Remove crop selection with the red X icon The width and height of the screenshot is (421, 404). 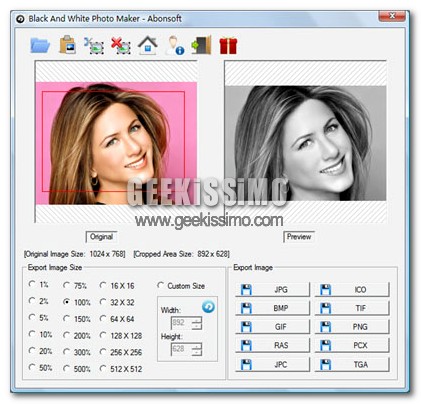(121, 46)
